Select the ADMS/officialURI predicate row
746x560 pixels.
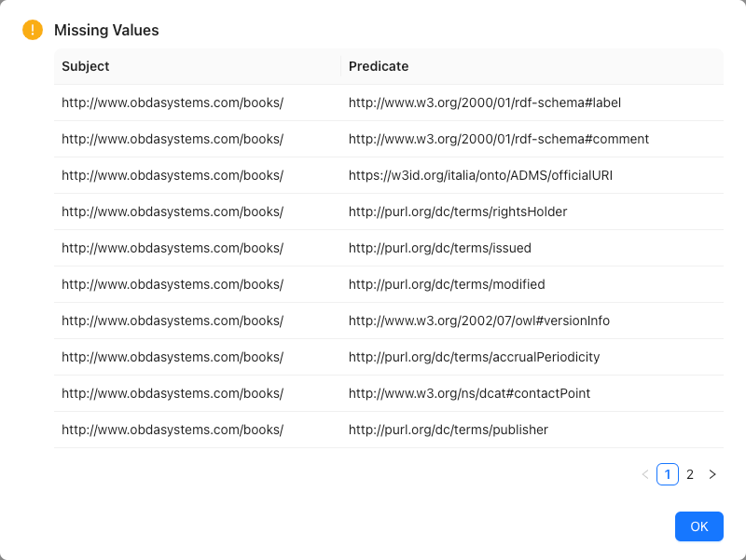click(x=482, y=175)
